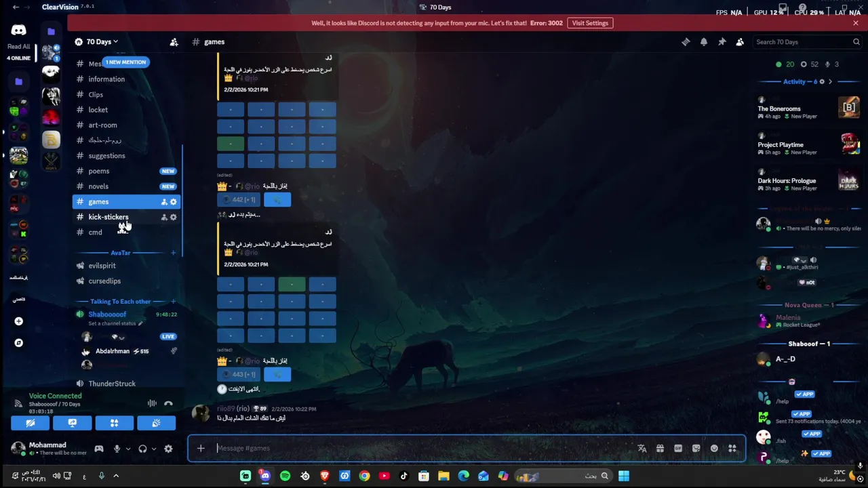
Task: Add channel to Talking To Each other
Action: pyautogui.click(x=173, y=302)
